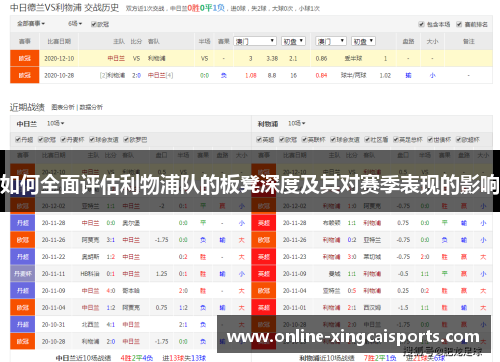
Task: Click the 丹超 badge in 中日兰's 20-11-28 row
Action: 23,223
